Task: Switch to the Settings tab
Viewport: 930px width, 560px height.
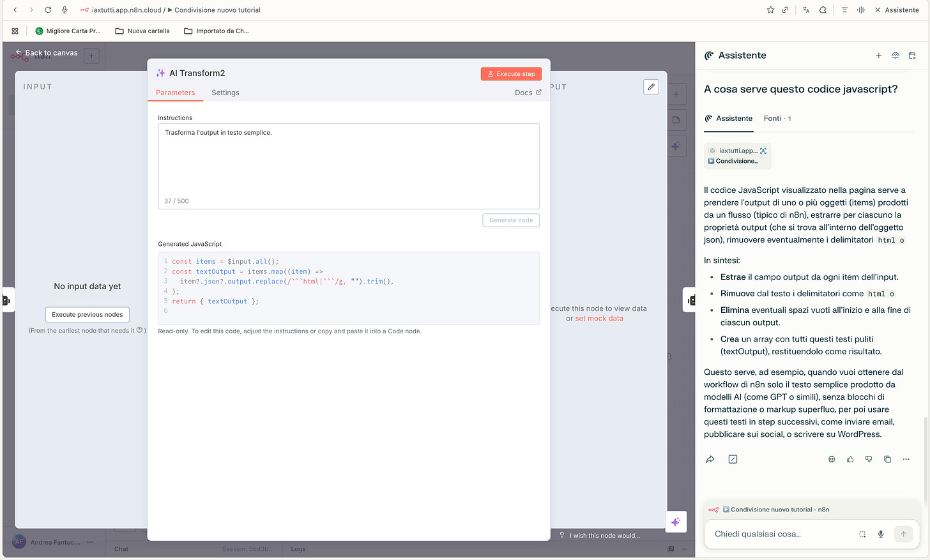Action: click(x=225, y=93)
